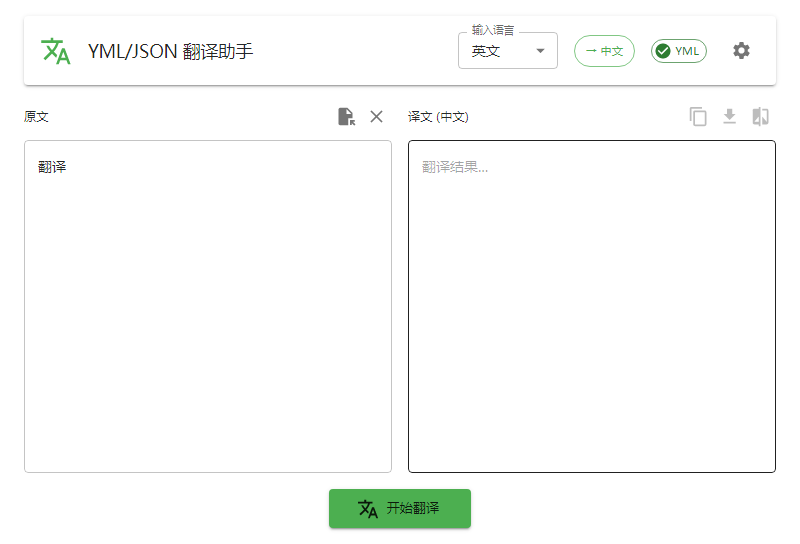Click the green translate logo in header
This screenshot has width=800, height=544.
tap(55, 51)
